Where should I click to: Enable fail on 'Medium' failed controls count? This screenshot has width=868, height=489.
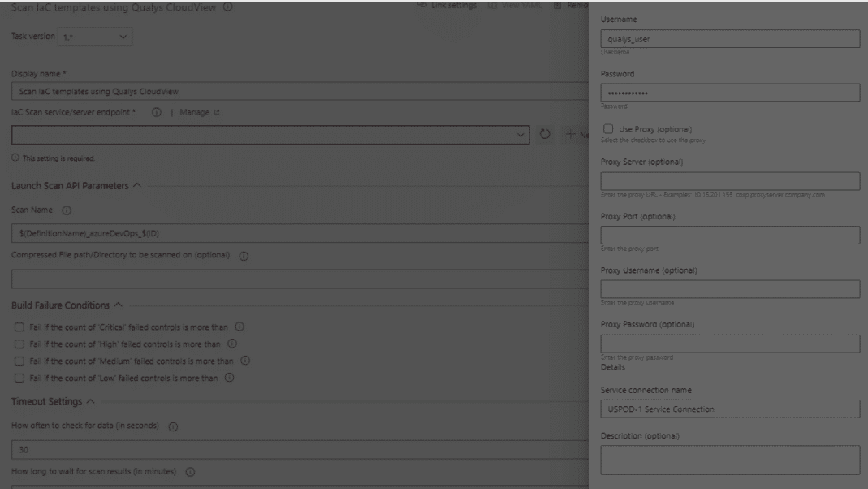coord(19,361)
